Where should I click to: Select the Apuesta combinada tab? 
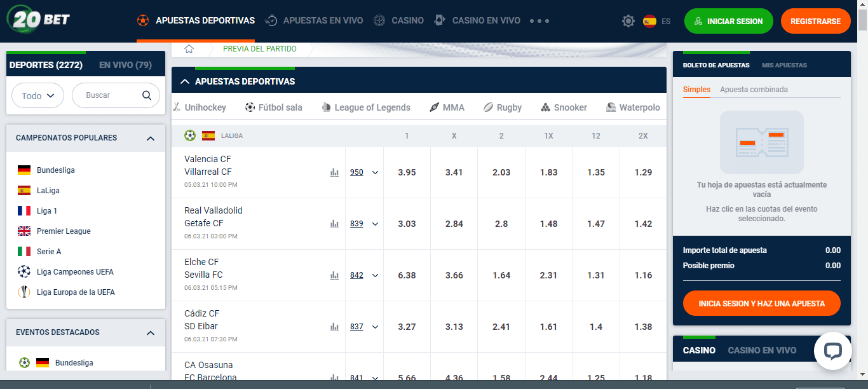pos(754,90)
